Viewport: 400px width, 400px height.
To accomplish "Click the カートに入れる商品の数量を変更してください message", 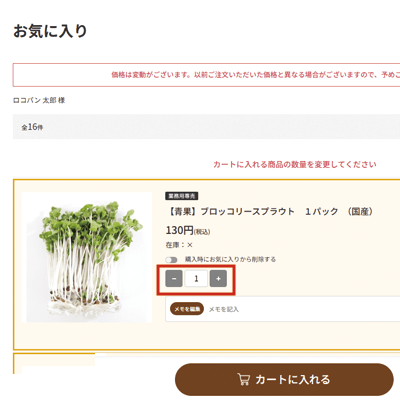I will 295,164.
